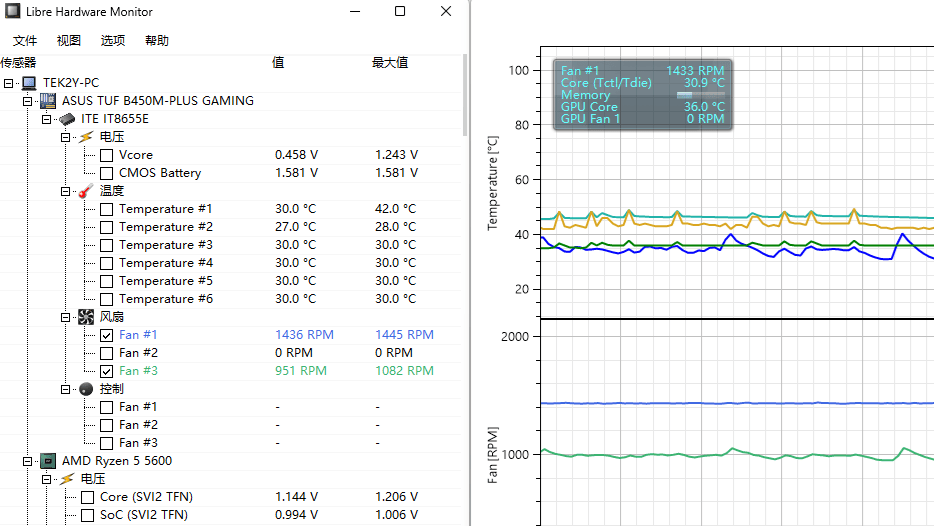Click the SoC (SVI2 TFN) value 0.994 V

pos(297,515)
